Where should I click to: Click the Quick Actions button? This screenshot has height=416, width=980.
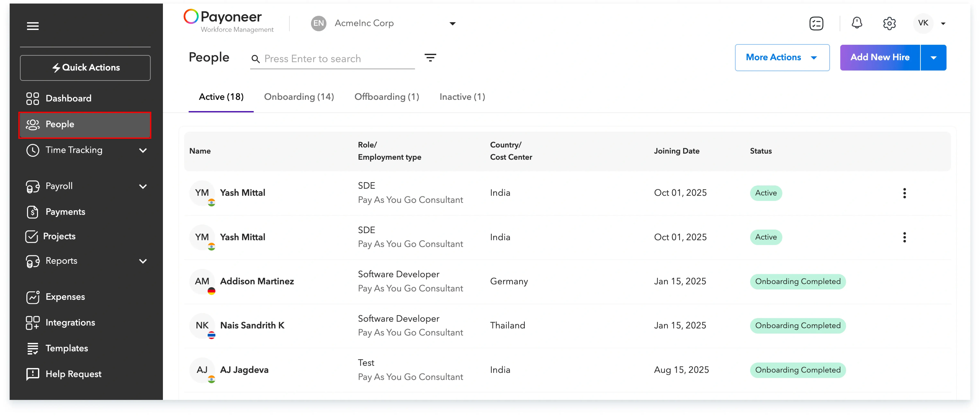coord(85,67)
